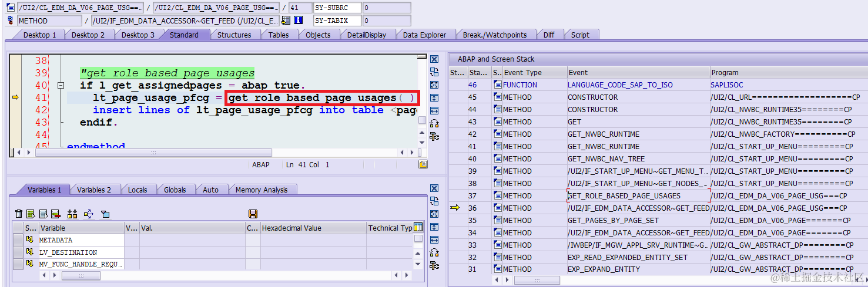Click the yellow icon at editor status bar right

[x=423, y=165]
